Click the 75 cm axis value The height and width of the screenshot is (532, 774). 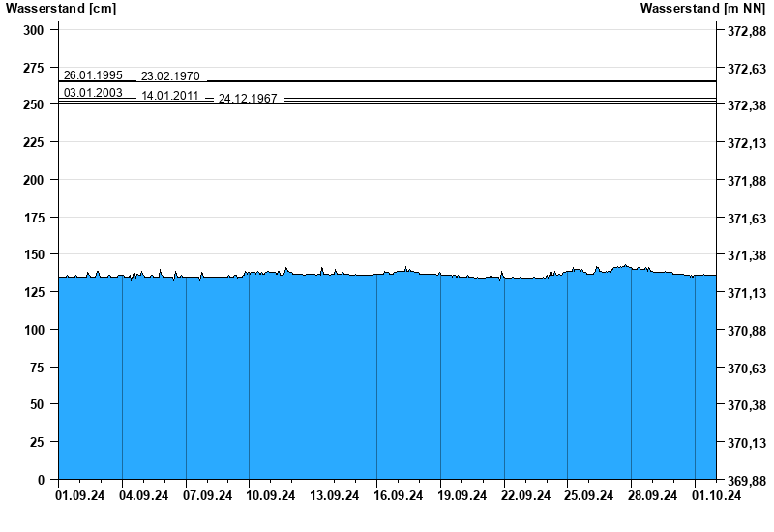pos(37,368)
